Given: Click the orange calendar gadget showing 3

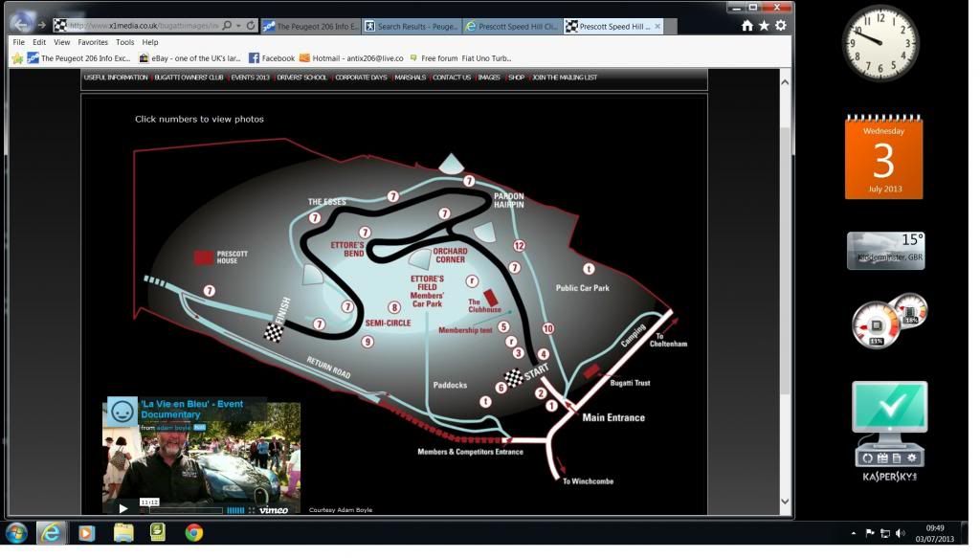Looking at the screenshot, I should tap(883, 157).
